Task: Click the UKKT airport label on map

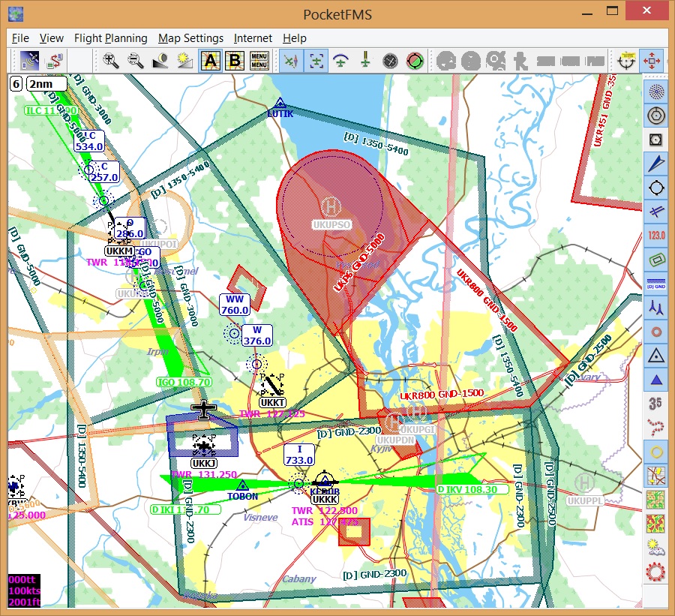Action: (x=273, y=403)
